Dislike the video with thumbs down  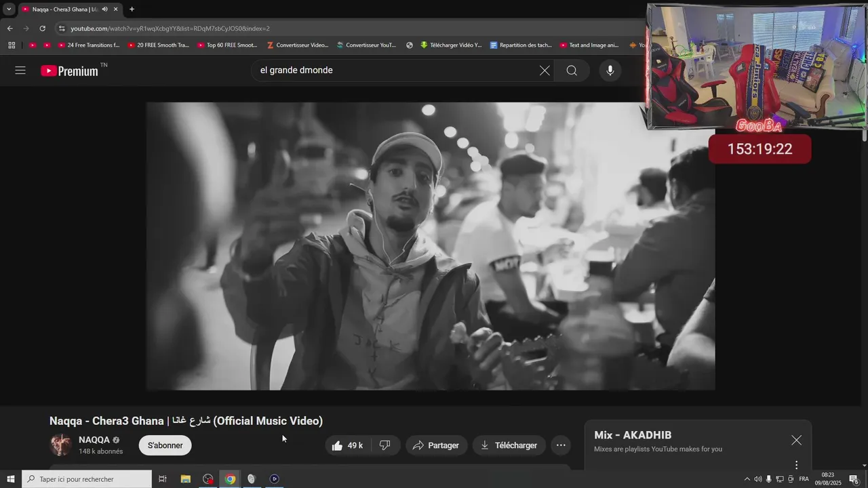[385, 445]
